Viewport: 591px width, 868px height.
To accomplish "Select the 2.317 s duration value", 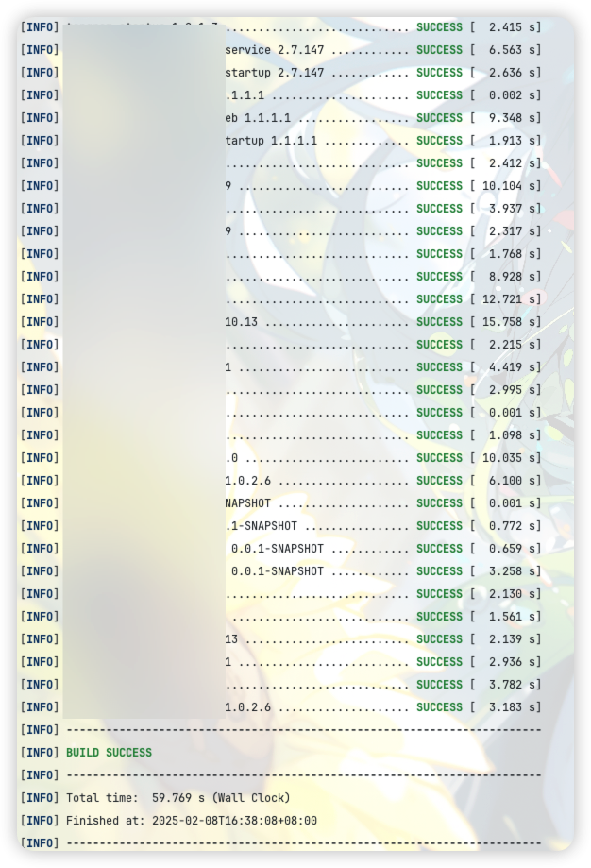I will pyautogui.click(x=512, y=231).
